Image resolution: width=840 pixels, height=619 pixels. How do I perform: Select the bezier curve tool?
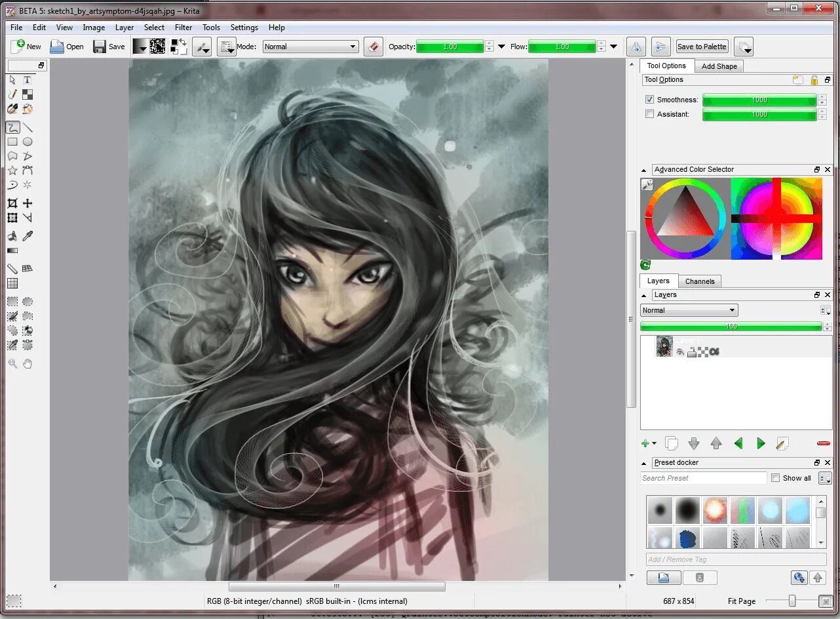pos(28,170)
